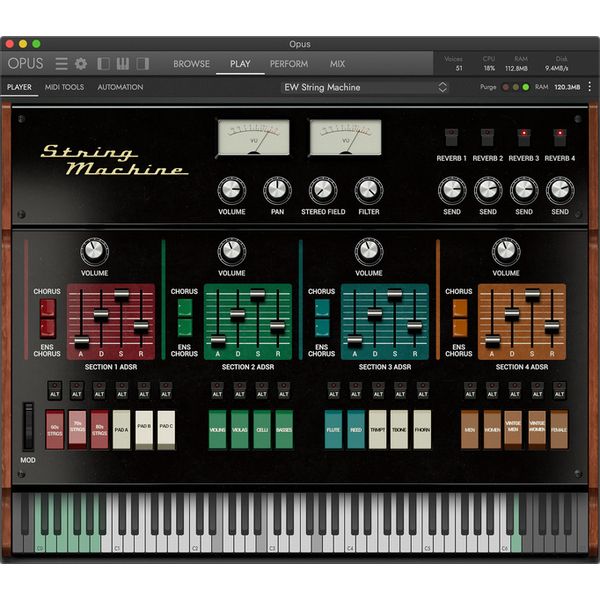Click the SEND knob under REVERB 2

click(488, 190)
